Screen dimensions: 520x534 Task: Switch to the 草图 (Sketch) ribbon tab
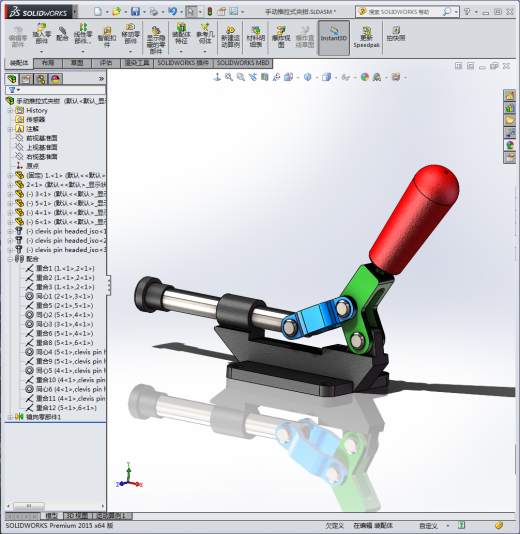point(77,63)
